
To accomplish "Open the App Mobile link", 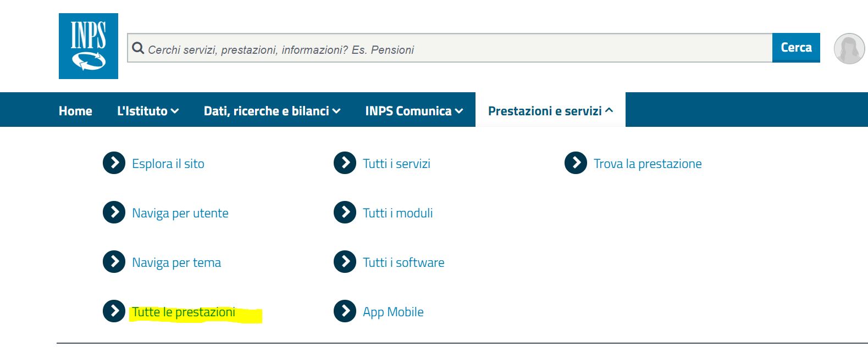I will point(393,312).
